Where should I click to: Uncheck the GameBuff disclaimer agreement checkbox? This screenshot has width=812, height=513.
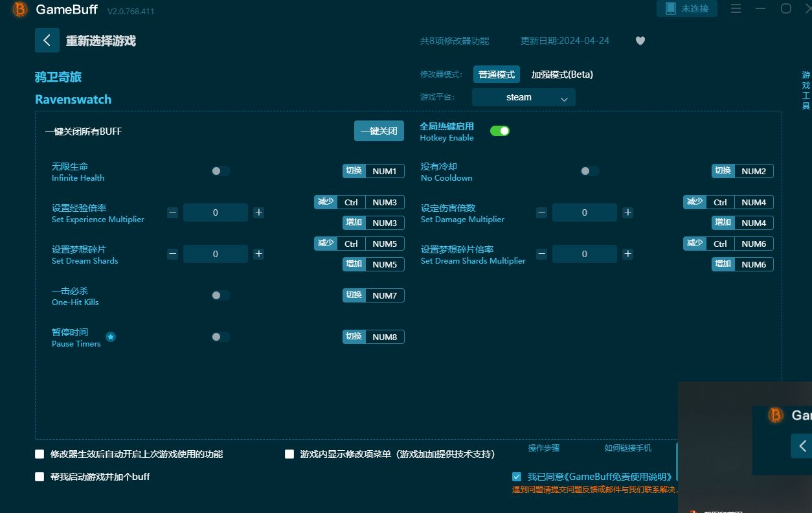coord(517,477)
